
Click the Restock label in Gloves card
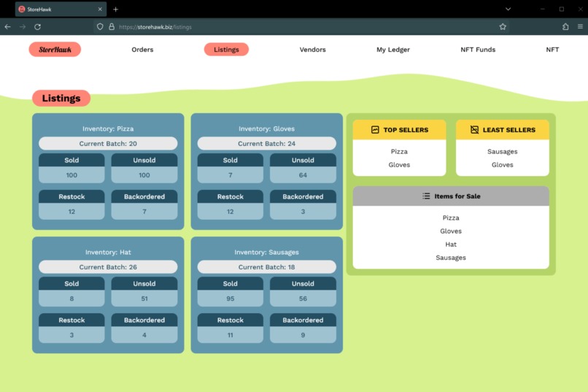pos(231,196)
